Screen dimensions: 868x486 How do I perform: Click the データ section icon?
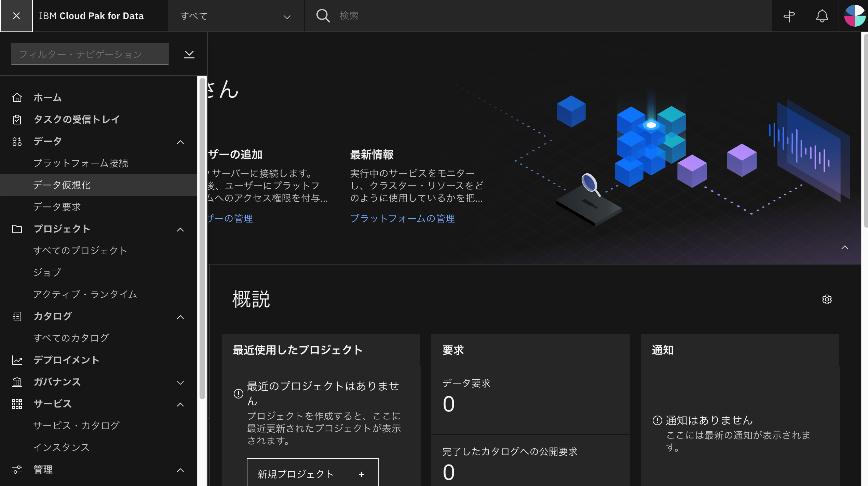coord(17,141)
